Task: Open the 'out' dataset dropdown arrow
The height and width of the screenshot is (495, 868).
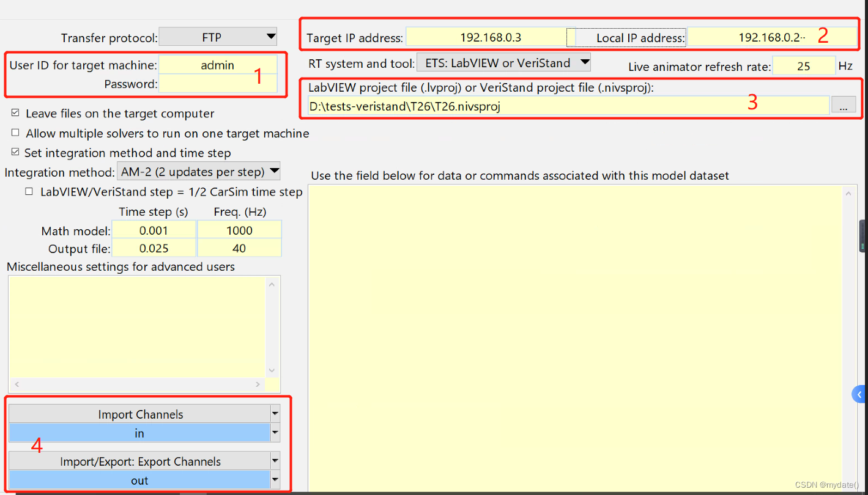Action: pyautogui.click(x=275, y=480)
